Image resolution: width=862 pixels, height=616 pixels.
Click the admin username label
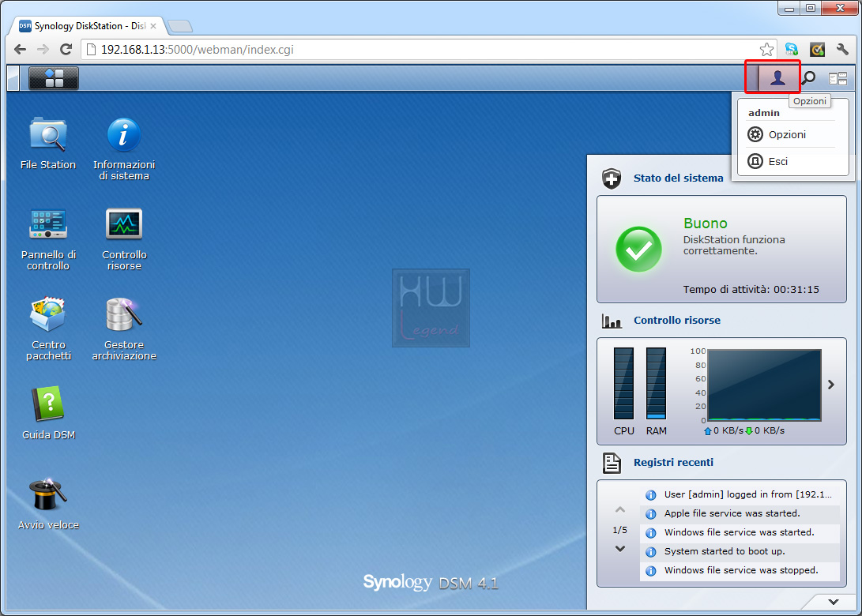[x=763, y=113]
